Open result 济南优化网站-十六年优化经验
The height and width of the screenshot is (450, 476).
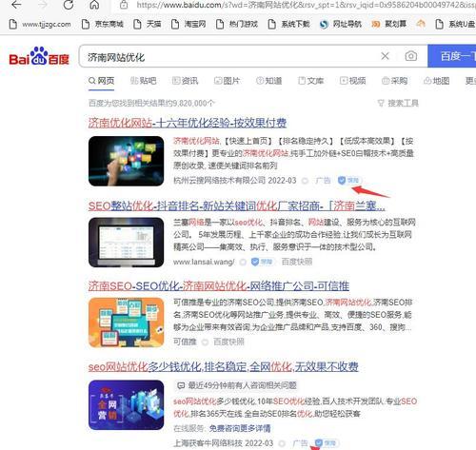click(188, 123)
